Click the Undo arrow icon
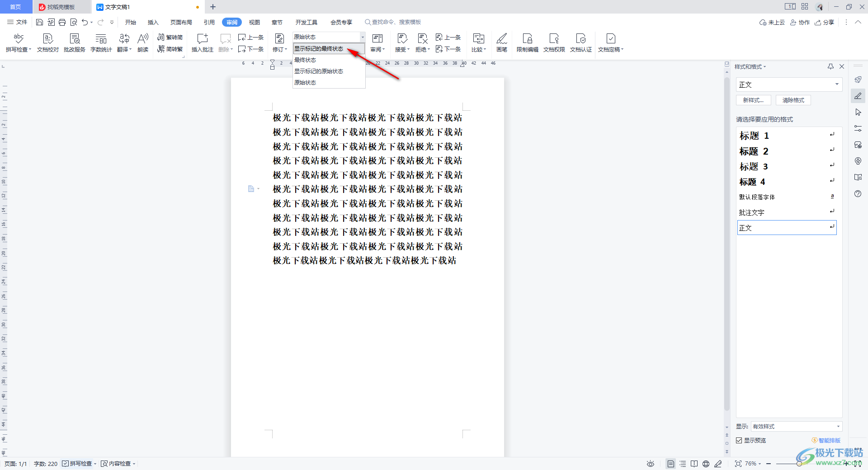This screenshot has width=868, height=470. [85, 22]
